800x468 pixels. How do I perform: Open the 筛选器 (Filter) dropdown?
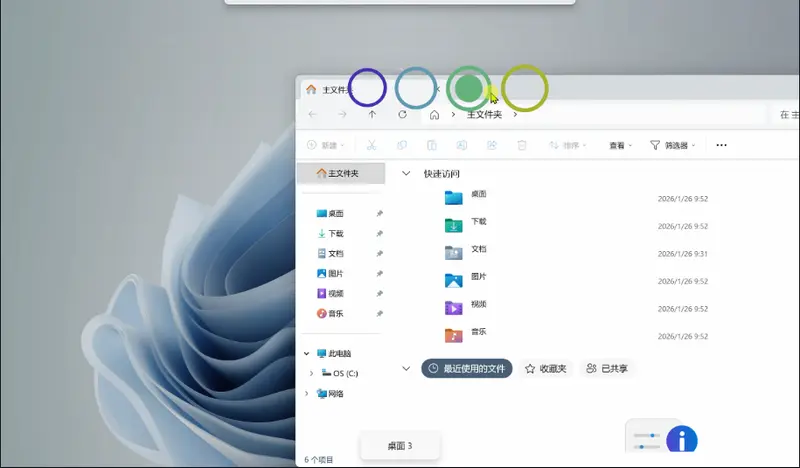point(672,145)
